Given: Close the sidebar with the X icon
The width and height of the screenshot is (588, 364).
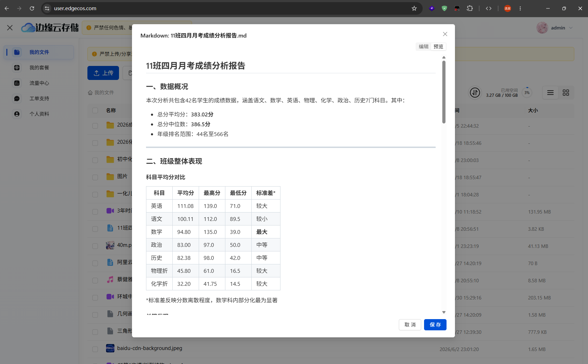Looking at the screenshot, I should coord(10,27).
